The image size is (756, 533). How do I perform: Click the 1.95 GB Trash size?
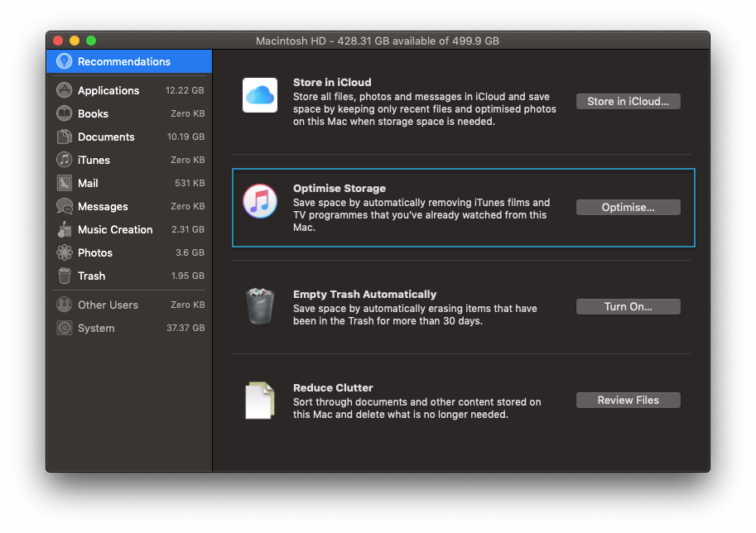click(x=188, y=275)
